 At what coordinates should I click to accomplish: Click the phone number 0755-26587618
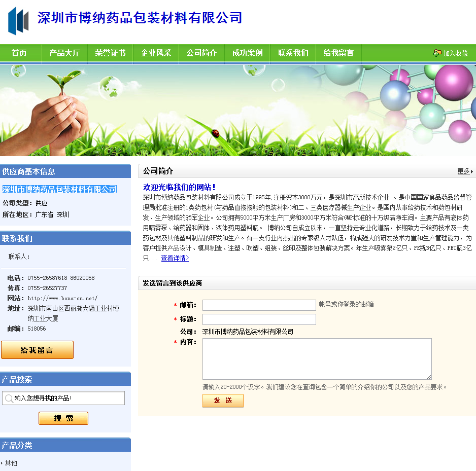47,278
